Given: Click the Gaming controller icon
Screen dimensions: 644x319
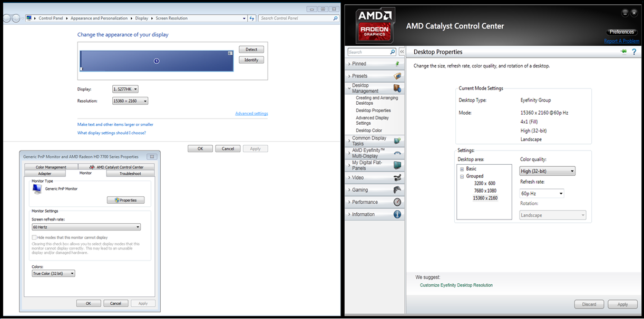Looking at the screenshot, I should (397, 190).
